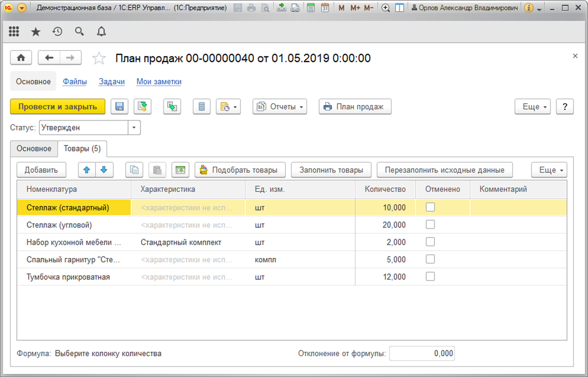Open 1C main menu dropdown arrow
The height and width of the screenshot is (377, 588).
click(x=22, y=8)
